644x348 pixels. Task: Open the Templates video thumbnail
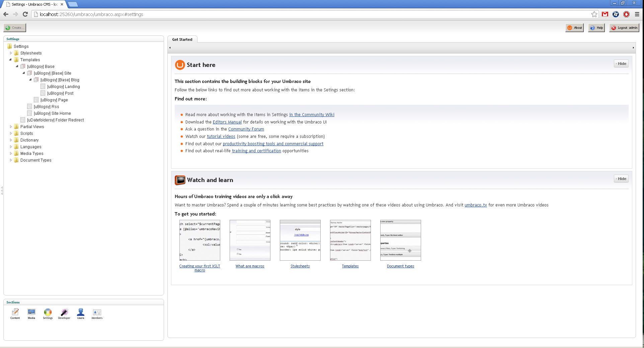pos(350,240)
